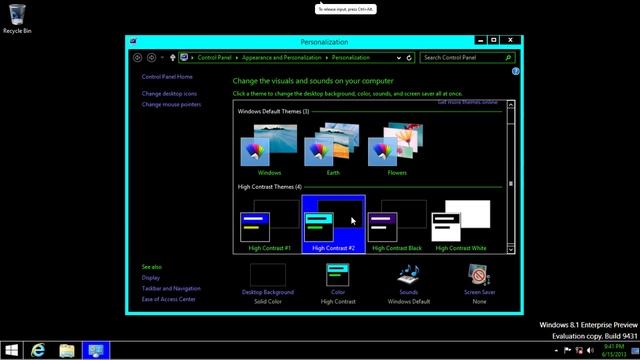Click the search magnifier icon
Image resolution: width=640 pixels, height=360 pixels.
pos(508,58)
